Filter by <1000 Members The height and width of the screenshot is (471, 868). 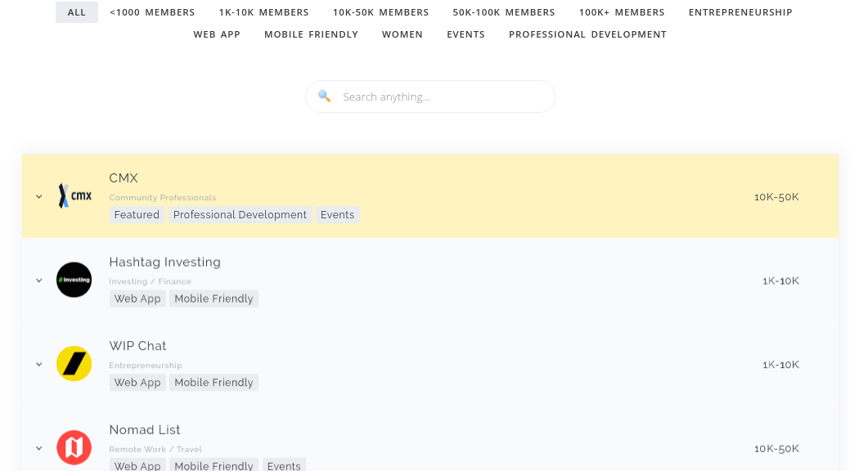152,12
